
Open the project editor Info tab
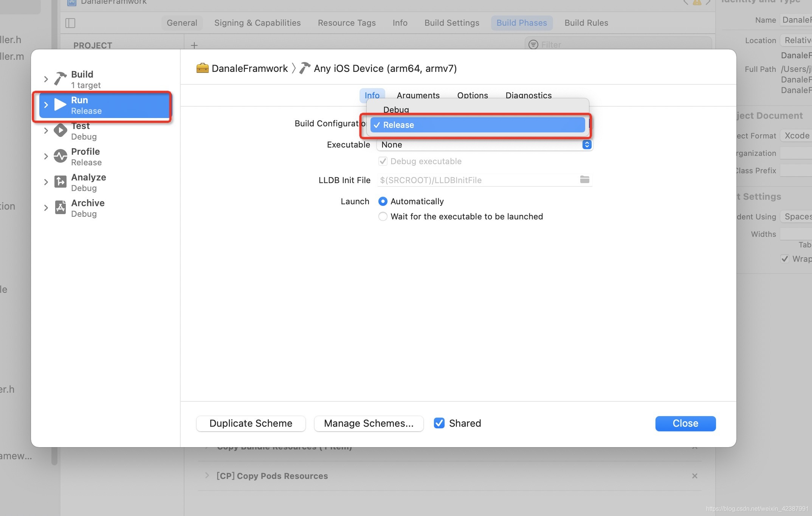coord(400,23)
